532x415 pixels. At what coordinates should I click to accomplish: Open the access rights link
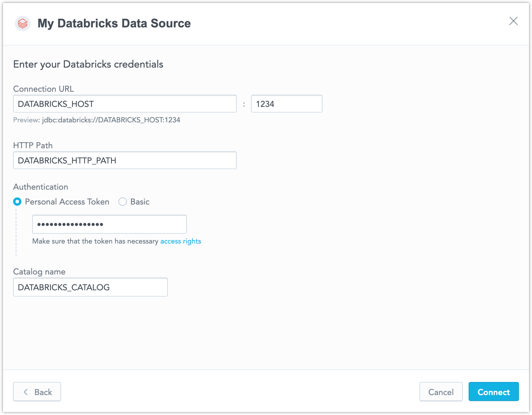pos(181,241)
